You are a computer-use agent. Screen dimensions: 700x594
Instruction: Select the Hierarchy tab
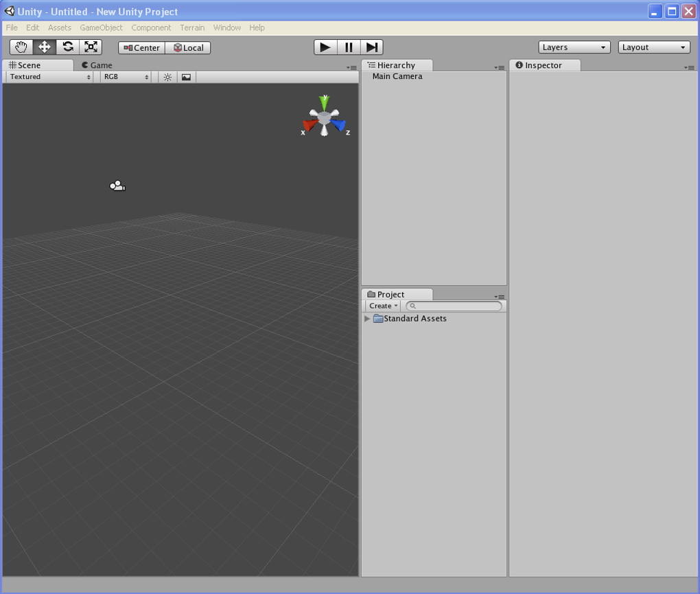pyautogui.click(x=397, y=65)
